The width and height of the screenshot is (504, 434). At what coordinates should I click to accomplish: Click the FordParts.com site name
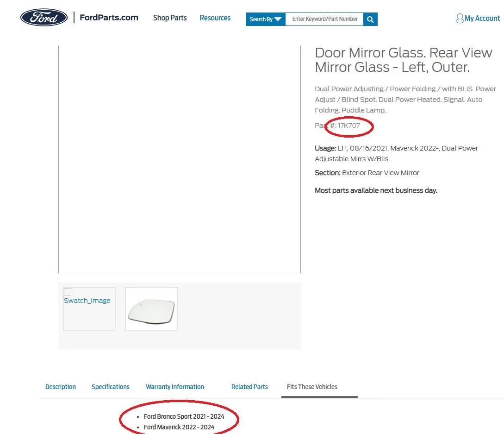coord(109,18)
